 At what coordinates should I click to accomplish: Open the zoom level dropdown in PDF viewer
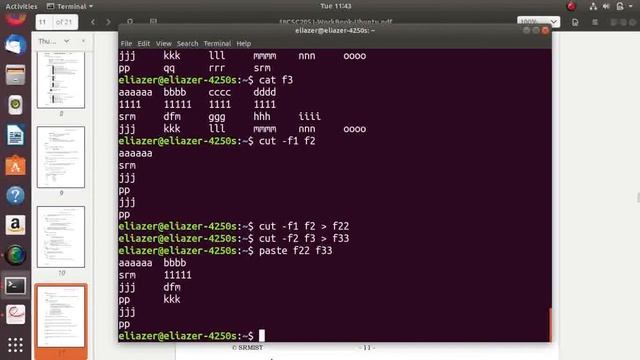click(x=538, y=22)
